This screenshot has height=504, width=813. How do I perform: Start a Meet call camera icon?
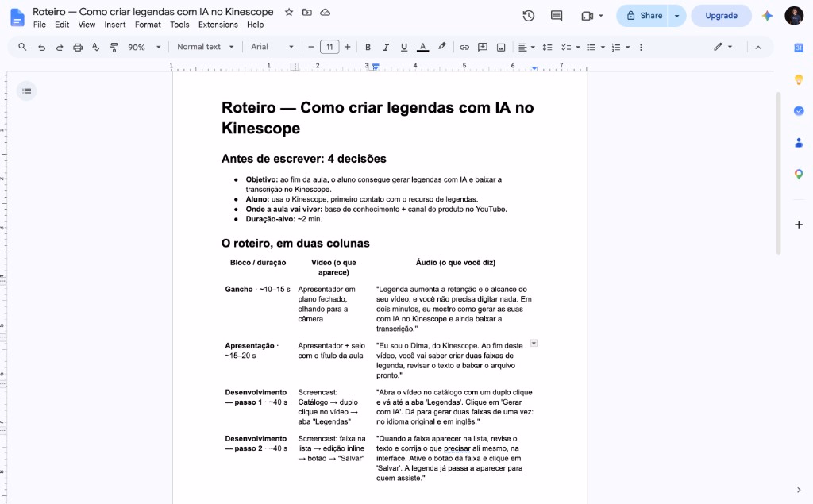coord(587,16)
